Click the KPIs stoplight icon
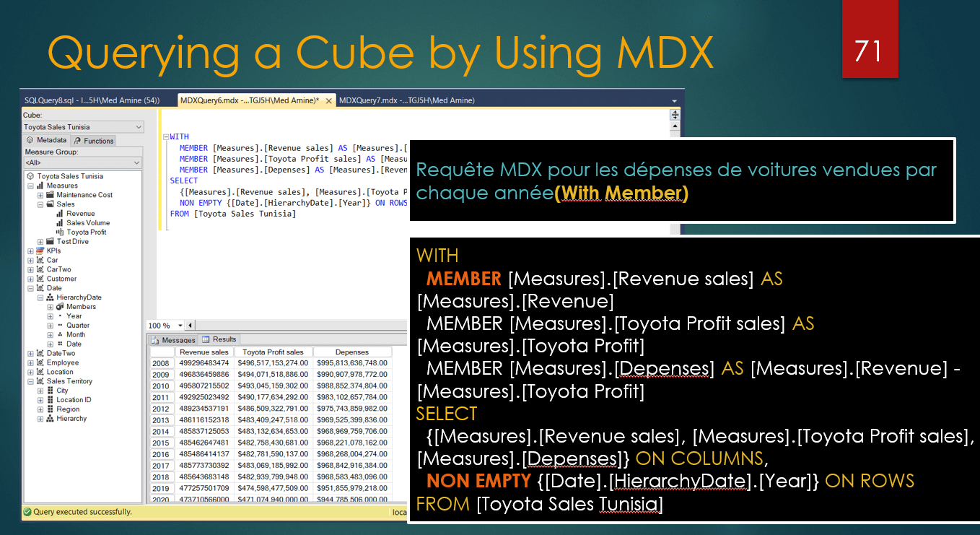Viewport: 980px width, 535px height. coord(40,251)
